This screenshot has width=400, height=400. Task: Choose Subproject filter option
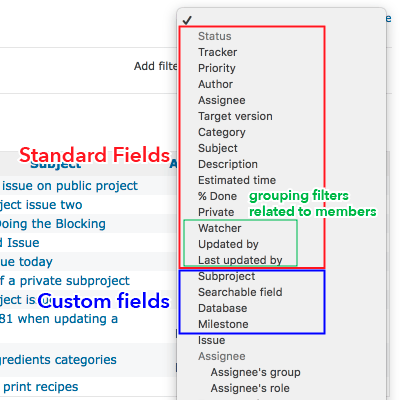tap(227, 276)
